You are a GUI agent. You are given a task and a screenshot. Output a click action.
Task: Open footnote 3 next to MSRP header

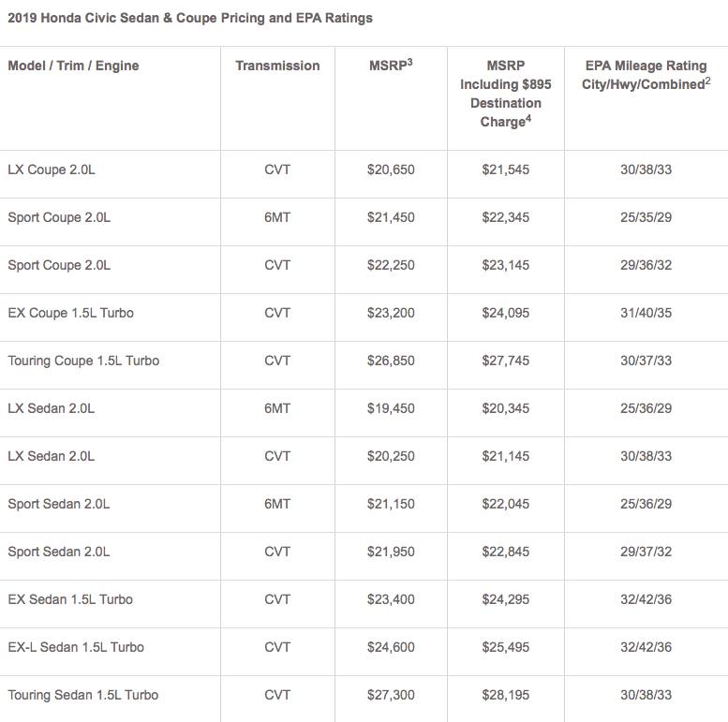[409, 62]
